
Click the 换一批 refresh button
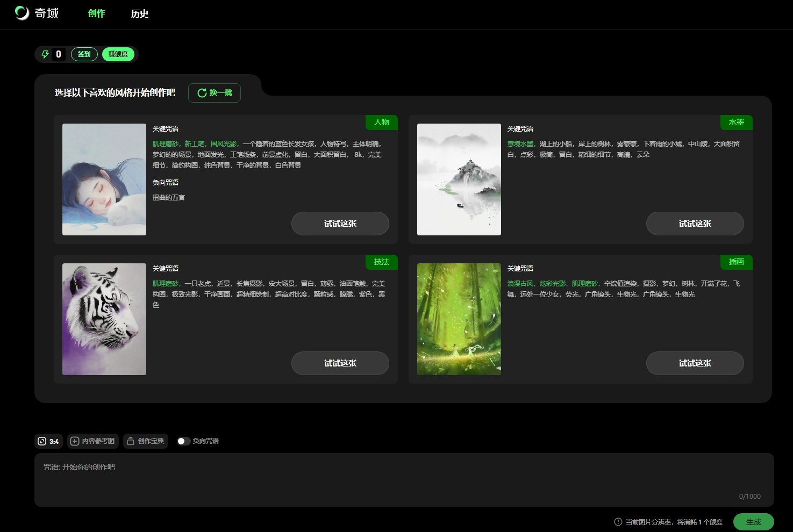point(215,93)
